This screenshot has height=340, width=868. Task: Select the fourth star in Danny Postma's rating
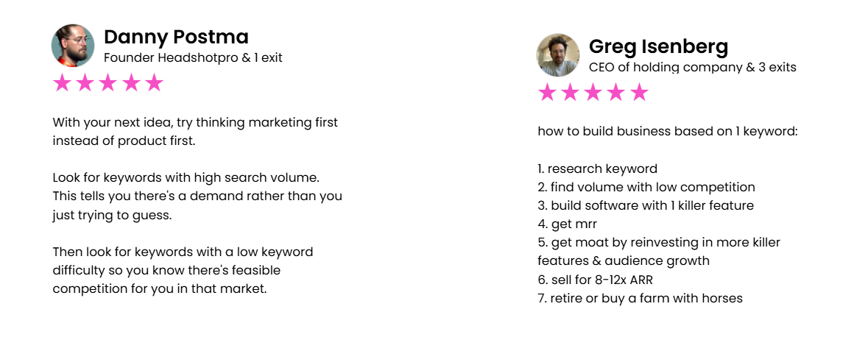(x=131, y=83)
